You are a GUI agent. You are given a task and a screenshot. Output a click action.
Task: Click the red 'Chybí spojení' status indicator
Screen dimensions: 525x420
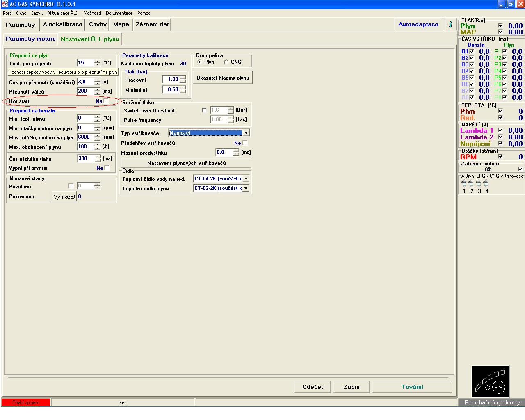(26, 402)
